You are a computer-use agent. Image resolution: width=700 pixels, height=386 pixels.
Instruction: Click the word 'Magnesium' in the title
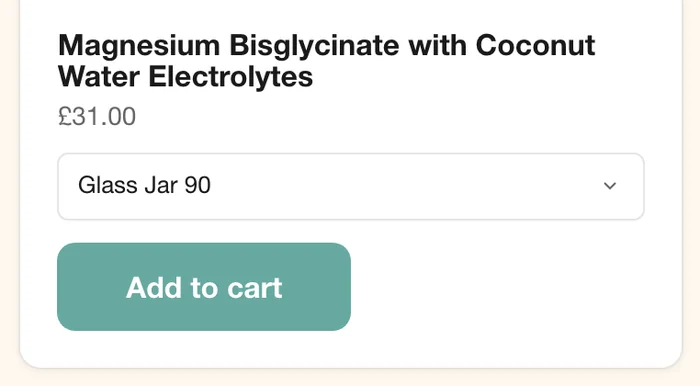[139, 46]
